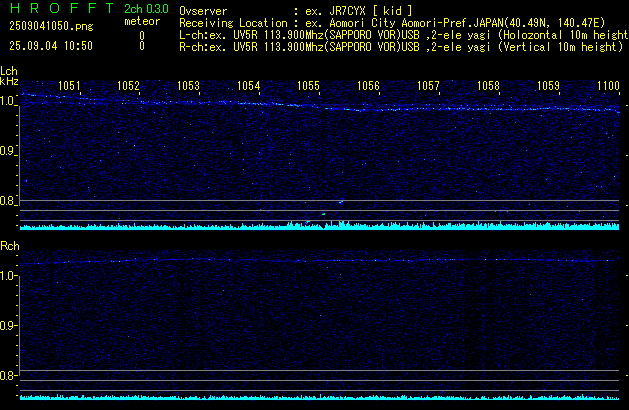Click the Rch 0.9 kHz axis label

(x=8, y=325)
